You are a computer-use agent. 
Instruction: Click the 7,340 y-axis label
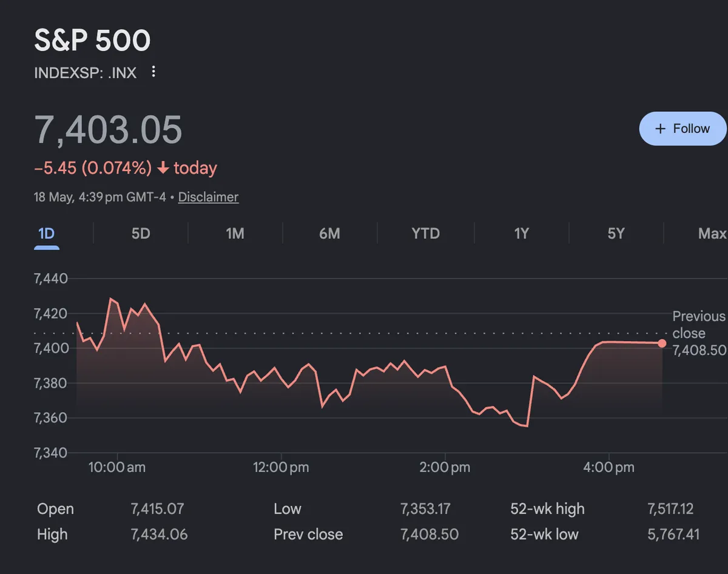click(x=51, y=453)
